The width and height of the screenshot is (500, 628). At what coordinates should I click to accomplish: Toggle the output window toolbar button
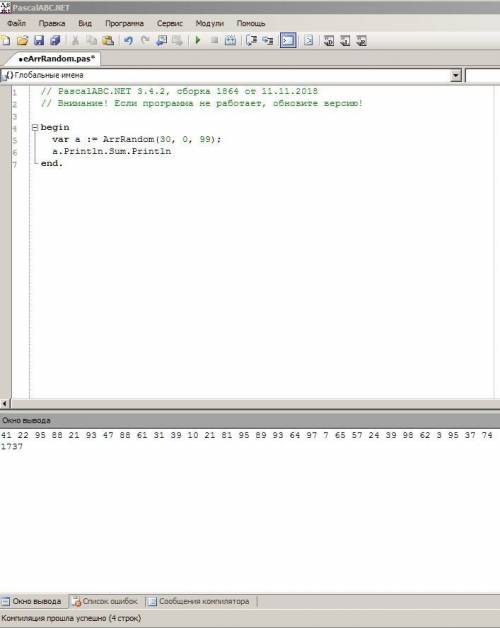click(288, 40)
